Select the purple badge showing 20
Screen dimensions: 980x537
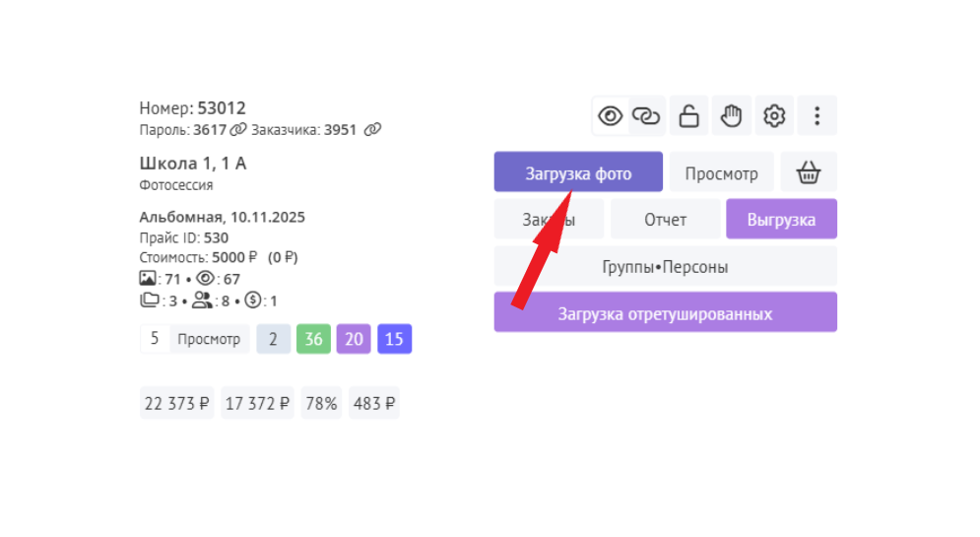pos(354,339)
